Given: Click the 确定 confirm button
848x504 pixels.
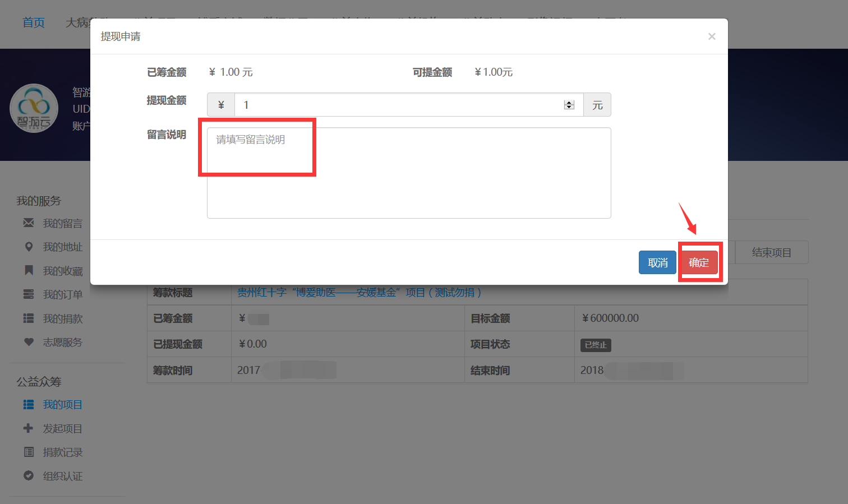Looking at the screenshot, I should point(699,262).
